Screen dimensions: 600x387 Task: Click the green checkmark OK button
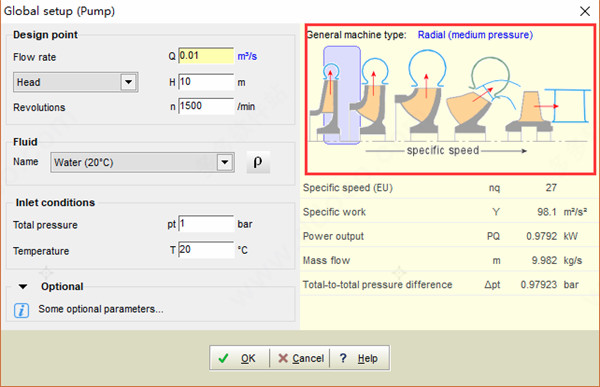point(239,358)
